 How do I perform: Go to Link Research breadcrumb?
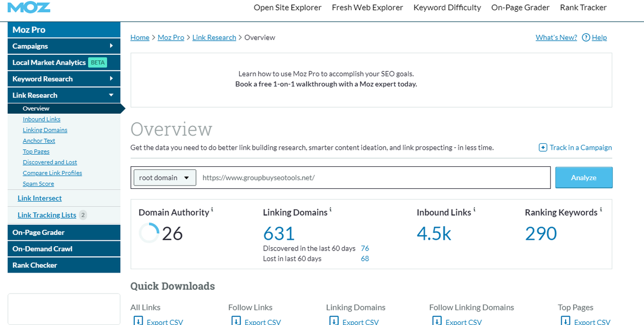tap(214, 38)
